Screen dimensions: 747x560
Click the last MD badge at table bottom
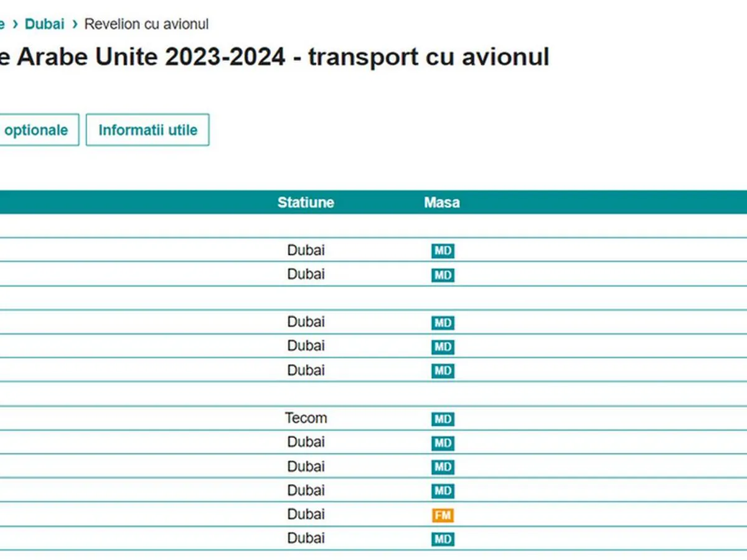point(443,539)
